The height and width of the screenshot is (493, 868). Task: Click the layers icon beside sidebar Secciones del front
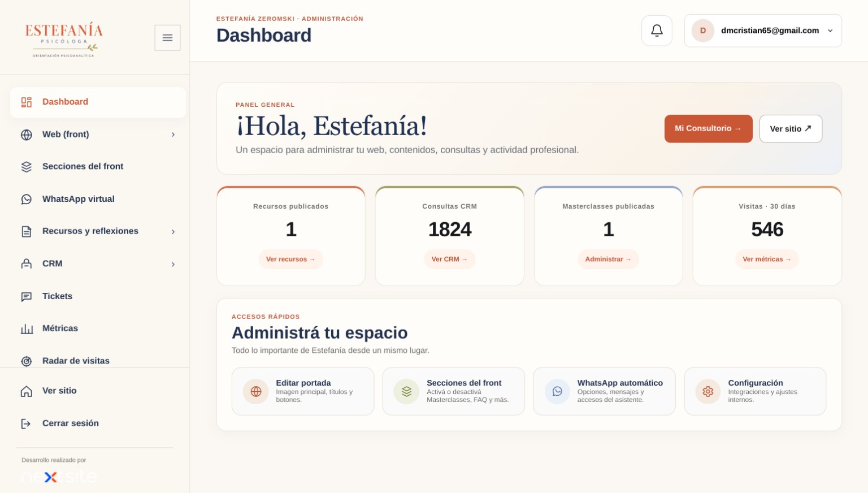[x=27, y=167]
